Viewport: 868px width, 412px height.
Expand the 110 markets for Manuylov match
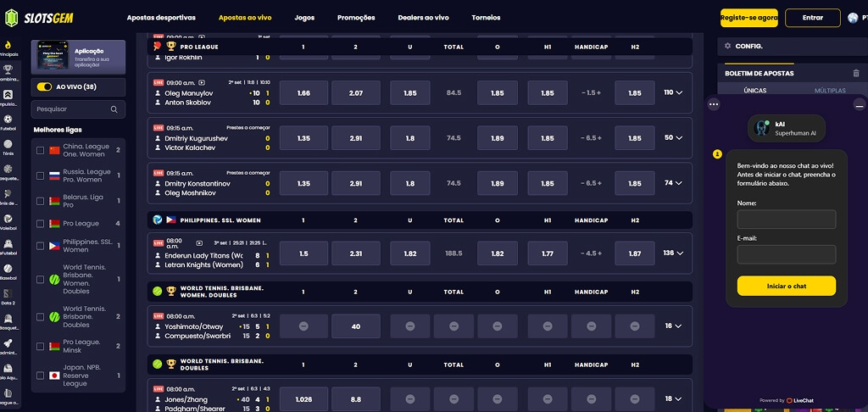tap(672, 92)
